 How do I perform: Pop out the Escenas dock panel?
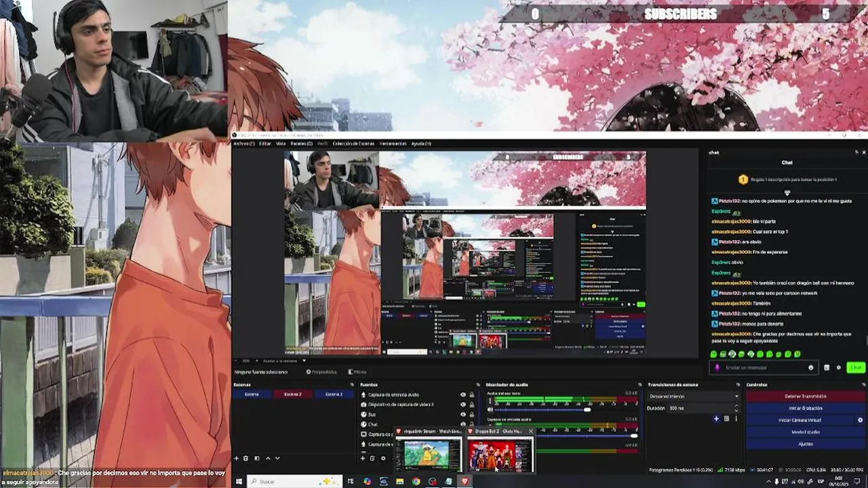352,384
